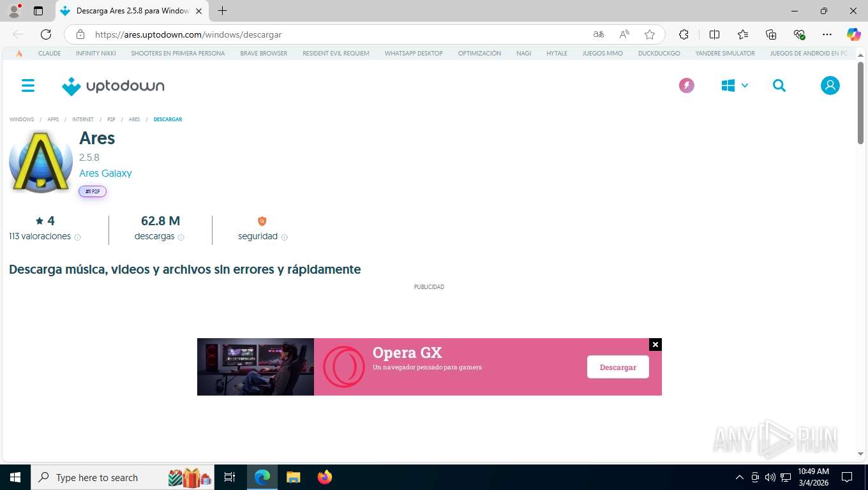Viewport: 868px width, 490px height.
Task: Click the orange security shield icon
Action: point(262,221)
